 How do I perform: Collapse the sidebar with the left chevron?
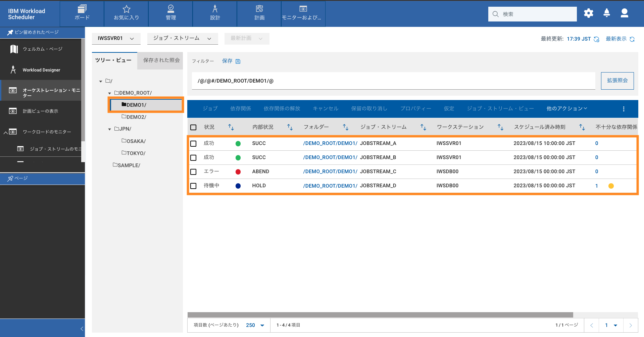(82, 329)
